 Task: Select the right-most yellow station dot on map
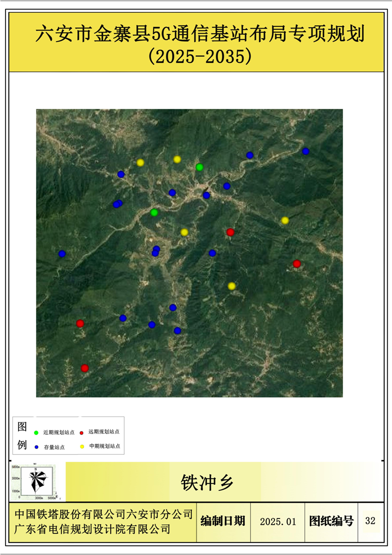point(285,221)
